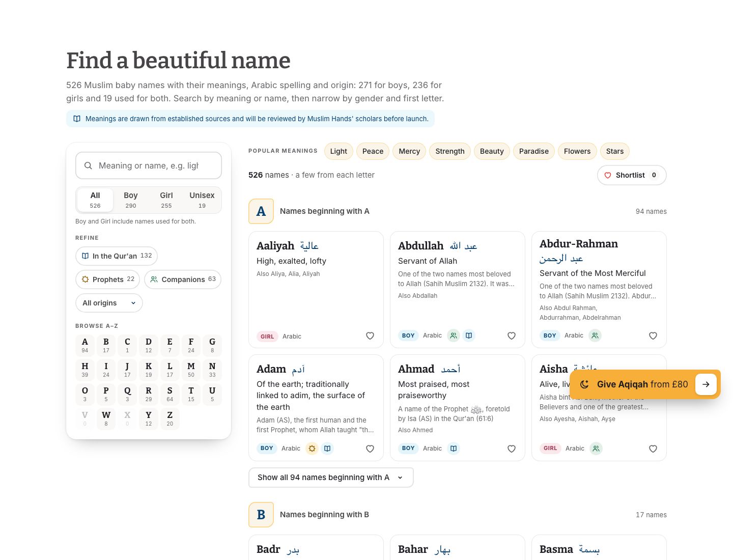Filter by popular meaning Mercy

(x=409, y=151)
